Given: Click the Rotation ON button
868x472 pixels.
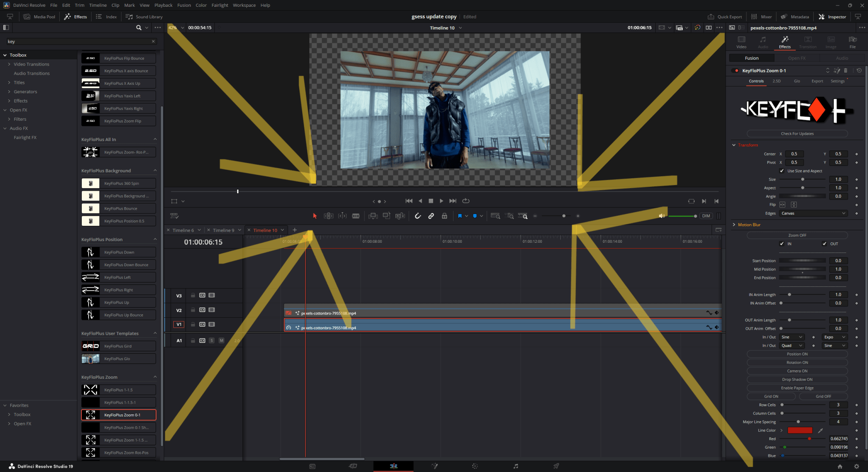Looking at the screenshot, I should pyautogui.click(x=797, y=362).
